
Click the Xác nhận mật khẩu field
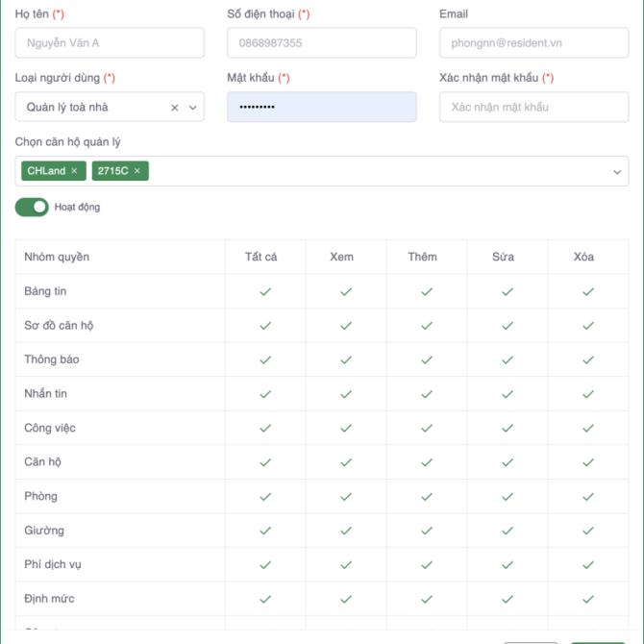pyautogui.click(x=533, y=108)
